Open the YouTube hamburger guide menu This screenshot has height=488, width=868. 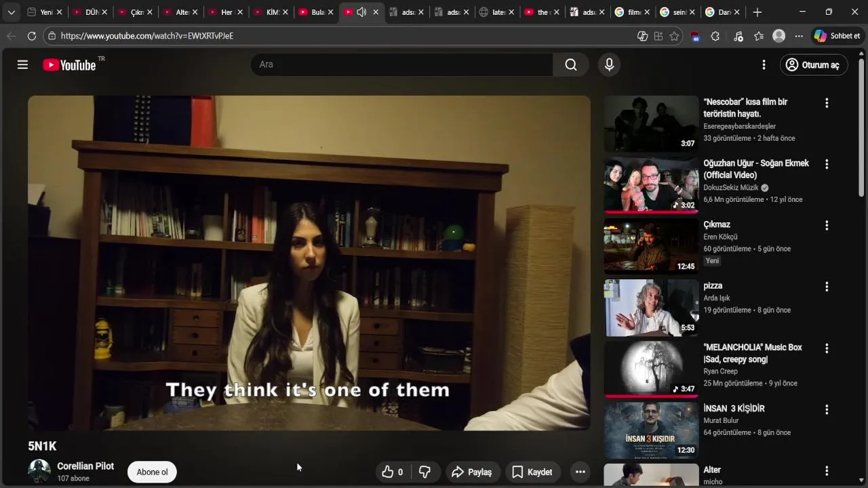(22, 64)
